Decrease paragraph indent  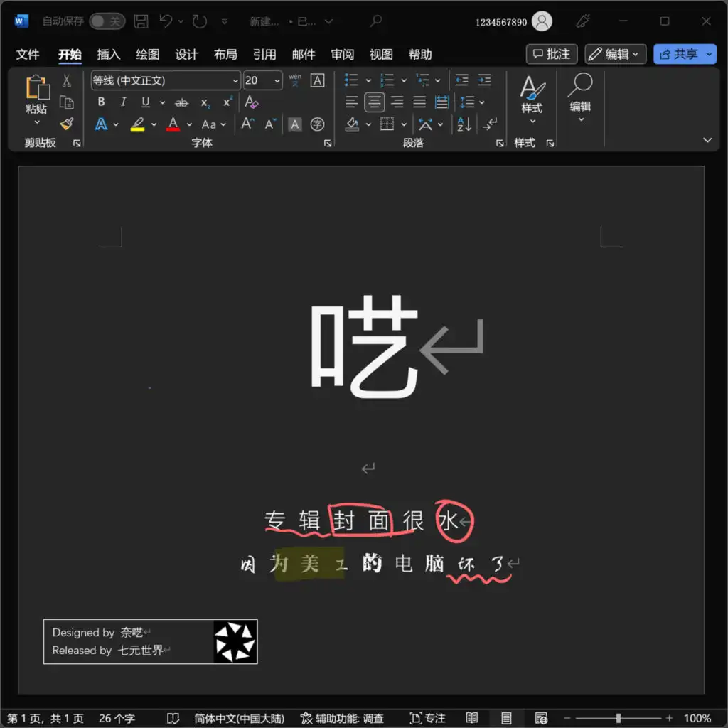pos(461,80)
